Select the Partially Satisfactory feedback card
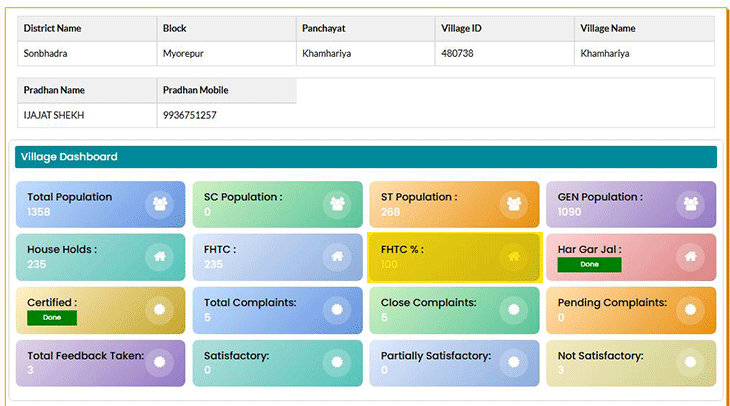The image size is (730, 406). [x=453, y=363]
